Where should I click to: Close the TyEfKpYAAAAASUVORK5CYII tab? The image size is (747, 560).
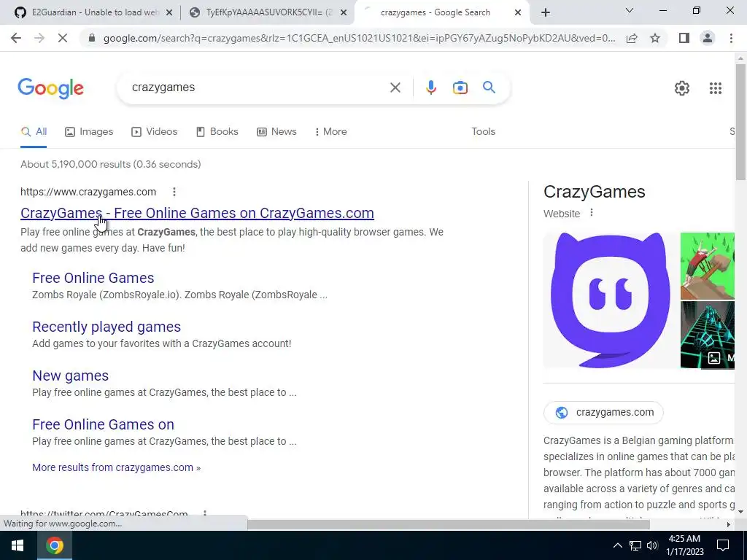[344, 13]
